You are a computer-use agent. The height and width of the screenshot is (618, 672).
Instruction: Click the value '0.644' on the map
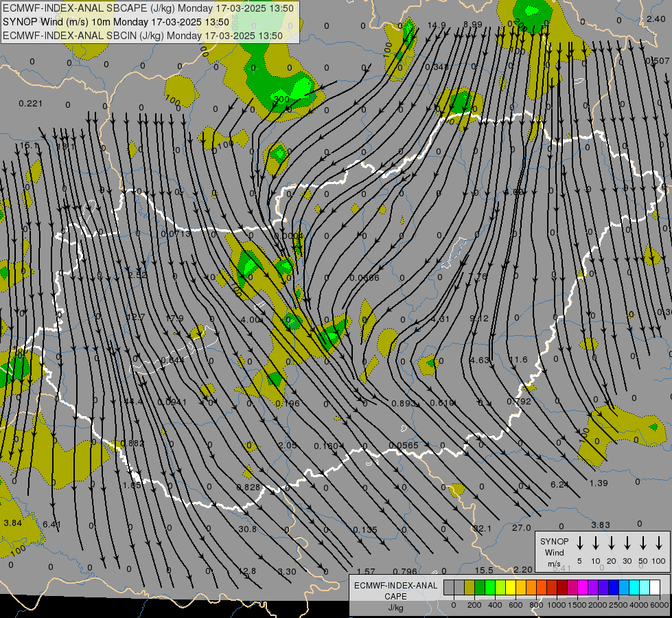[x=173, y=360]
